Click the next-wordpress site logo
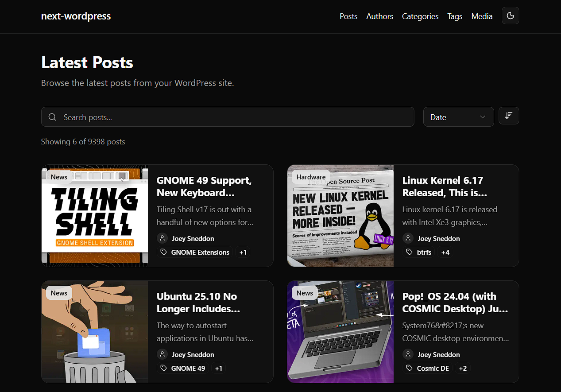This screenshot has height=392, width=561. 76,16
